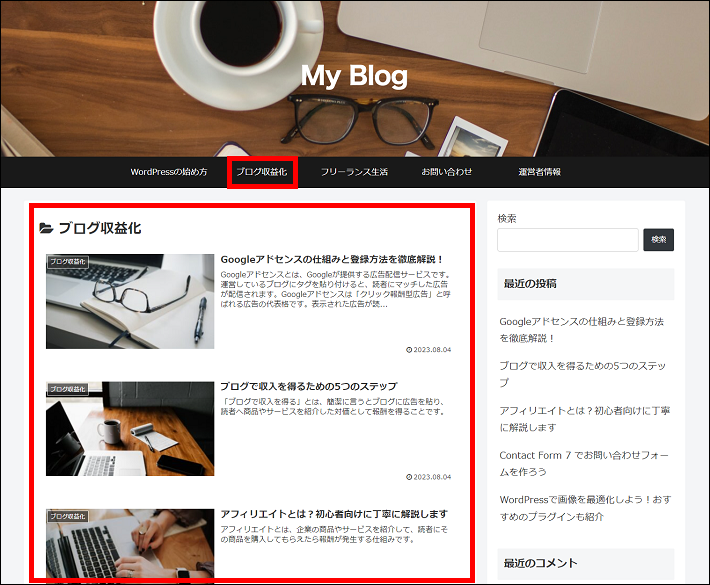Screen dimensions: 710x585
Task: Open recent post アフィリエイトとは？ in sidebar
Action: pos(585,419)
